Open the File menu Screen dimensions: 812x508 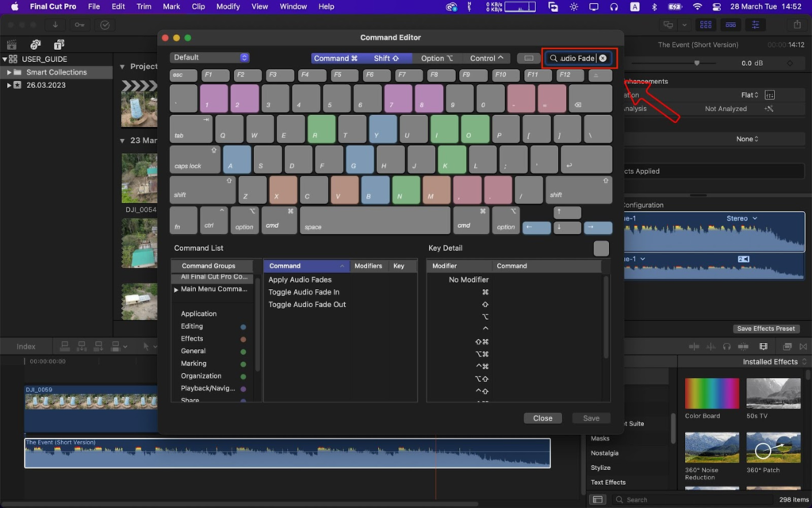click(94, 6)
